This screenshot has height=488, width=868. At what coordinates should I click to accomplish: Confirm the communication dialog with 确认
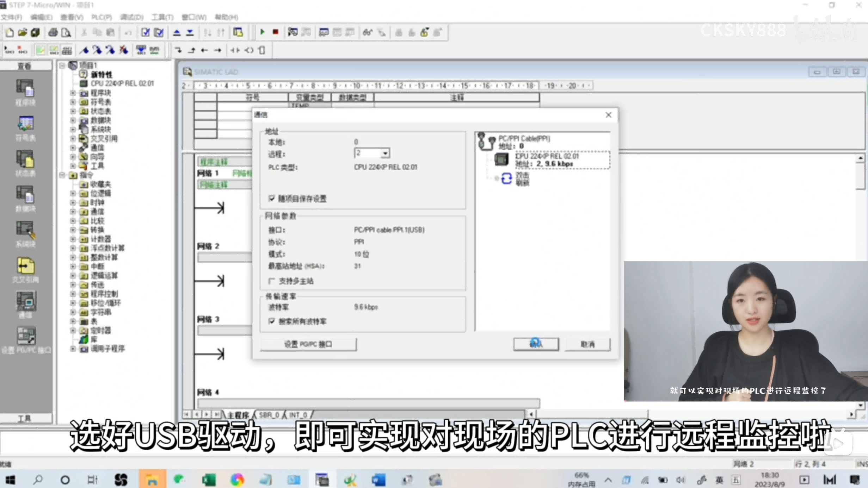[x=536, y=344]
